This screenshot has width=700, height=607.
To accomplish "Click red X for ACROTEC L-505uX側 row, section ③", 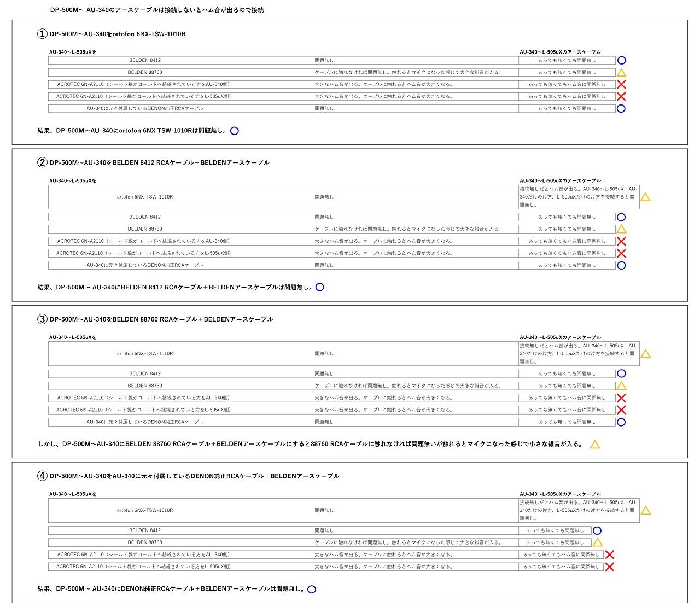I will coord(621,410).
